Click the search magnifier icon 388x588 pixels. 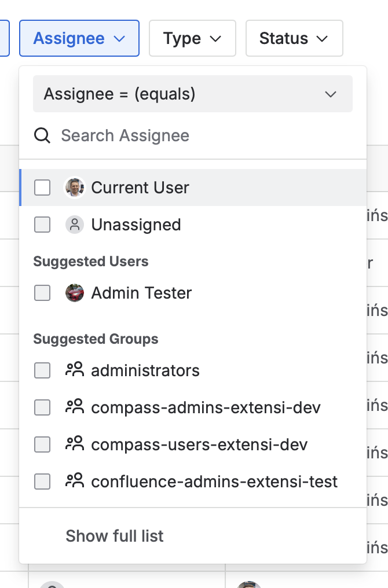(42, 135)
